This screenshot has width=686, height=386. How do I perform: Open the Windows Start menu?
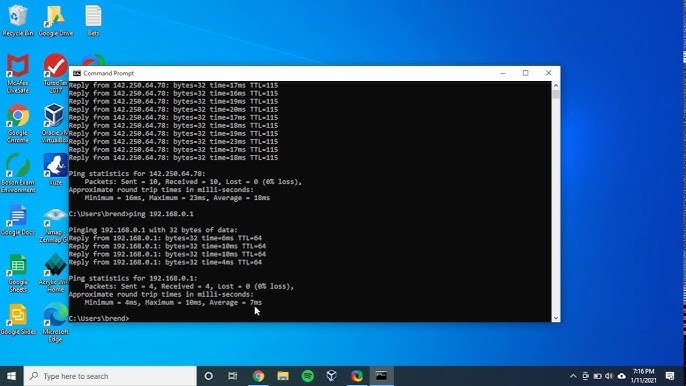(x=11, y=376)
